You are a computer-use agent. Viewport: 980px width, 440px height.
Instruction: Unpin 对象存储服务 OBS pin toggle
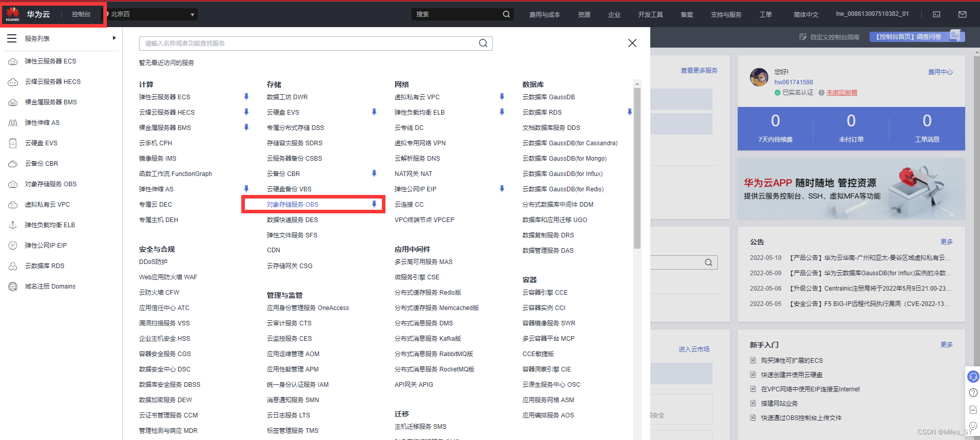coord(374,204)
